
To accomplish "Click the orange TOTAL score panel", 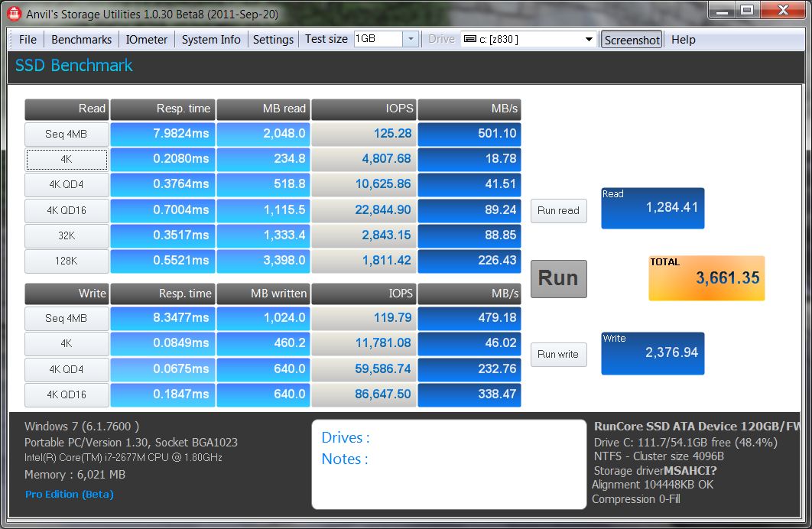I will (706, 277).
